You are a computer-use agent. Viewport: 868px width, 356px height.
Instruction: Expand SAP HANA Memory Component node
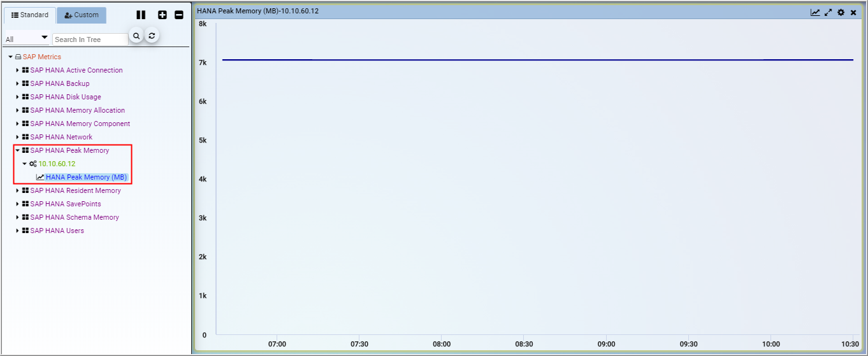(18, 124)
